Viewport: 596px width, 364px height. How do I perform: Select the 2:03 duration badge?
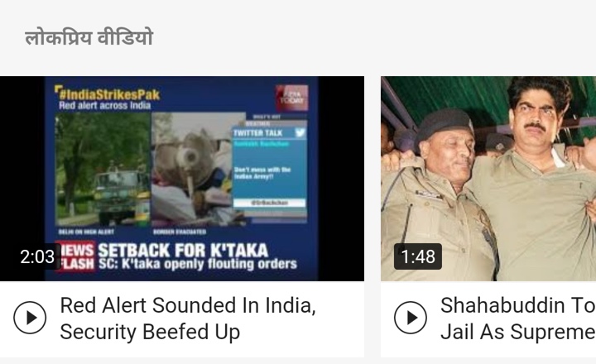tap(37, 256)
